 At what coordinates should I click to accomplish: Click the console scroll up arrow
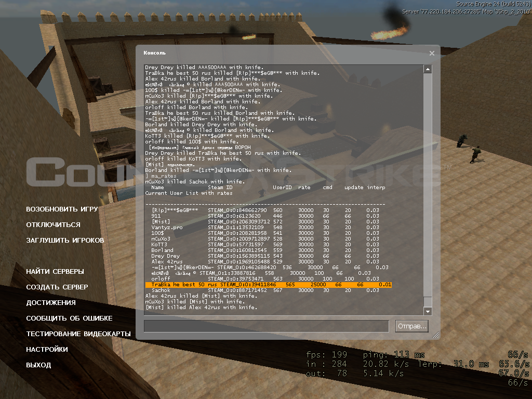click(428, 69)
